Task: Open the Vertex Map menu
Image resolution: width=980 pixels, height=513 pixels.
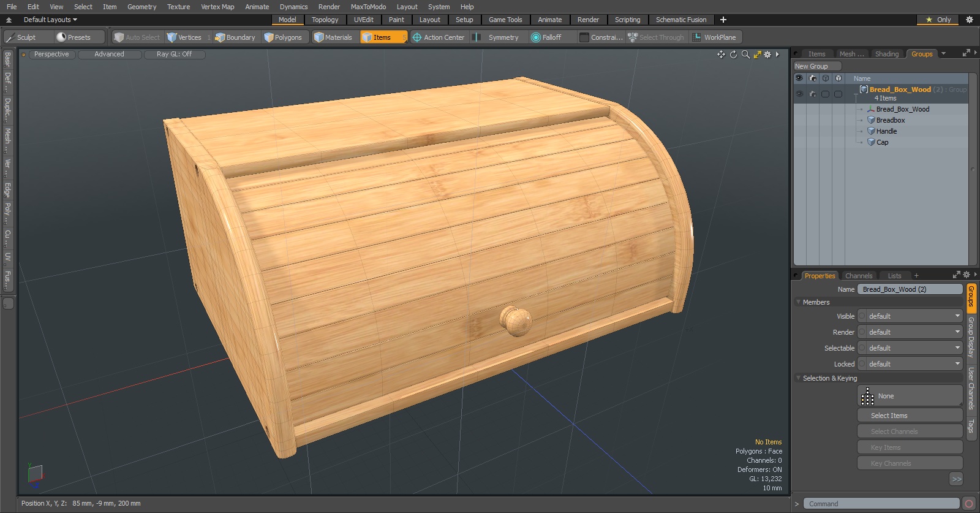Action: 217,7
